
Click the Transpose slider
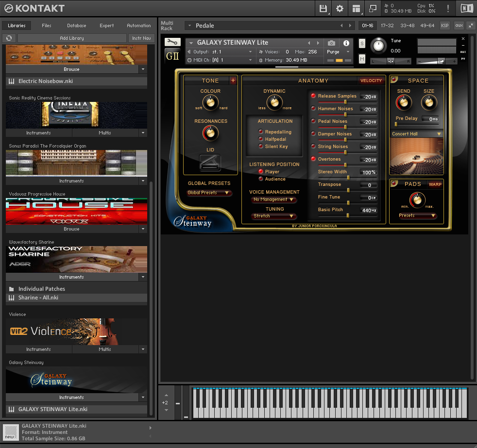(348, 190)
